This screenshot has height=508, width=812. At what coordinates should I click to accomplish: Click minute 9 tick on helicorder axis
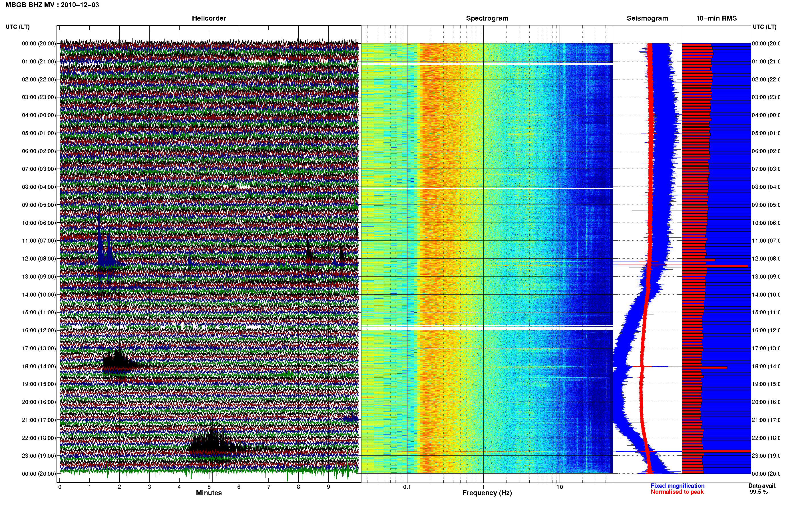[328, 487]
